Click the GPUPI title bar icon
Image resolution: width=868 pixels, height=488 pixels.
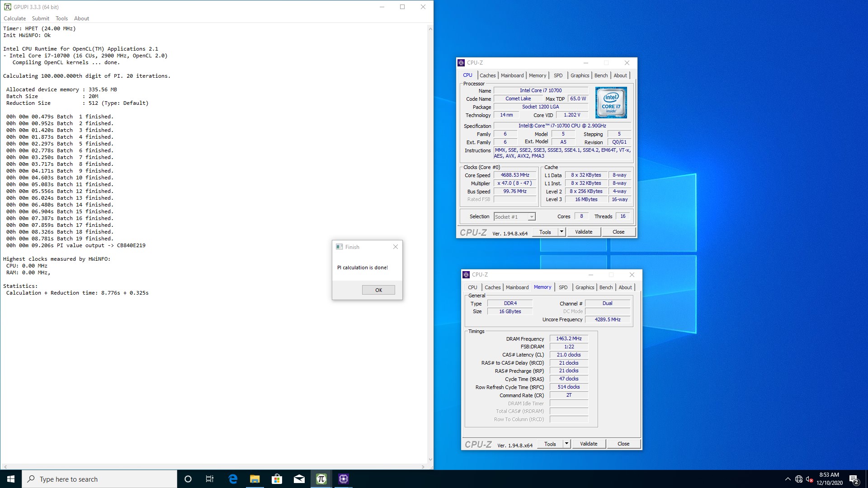[x=8, y=7]
